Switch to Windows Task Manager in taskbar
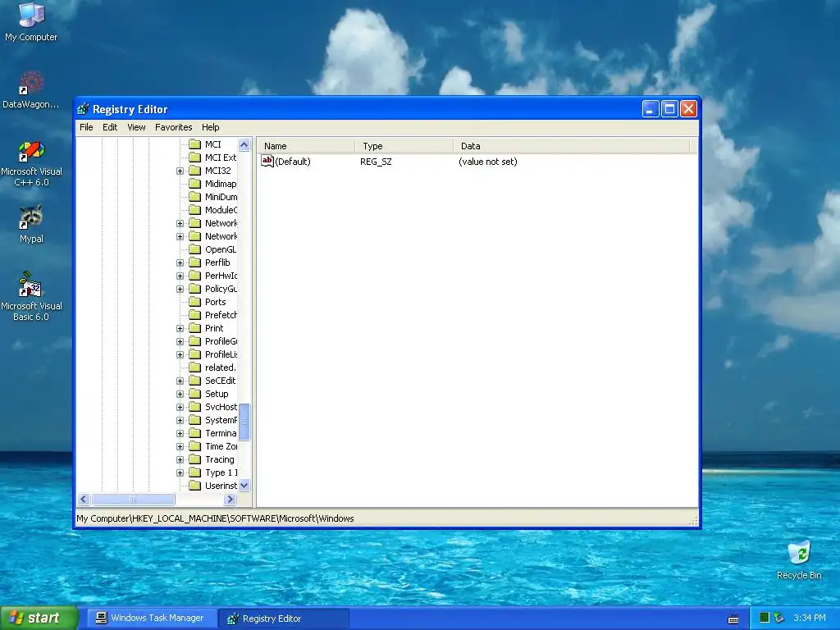840x630 pixels. [x=151, y=619]
